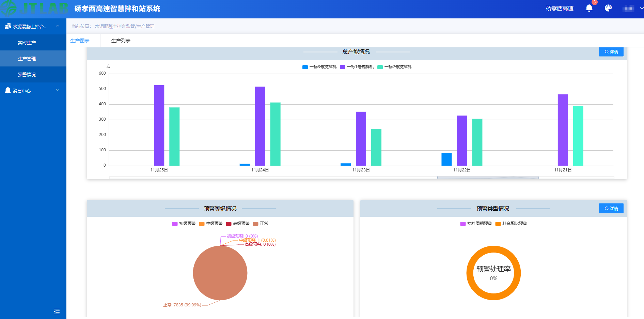Switch to the 生产列表 tab

click(121, 41)
